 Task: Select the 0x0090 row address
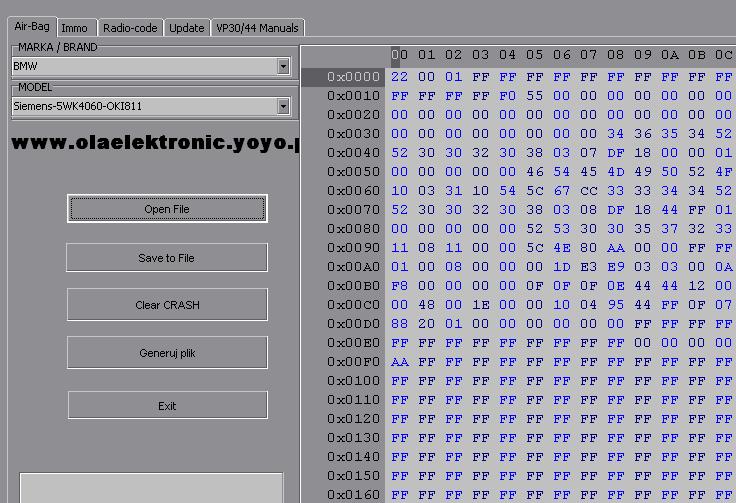[x=353, y=248]
